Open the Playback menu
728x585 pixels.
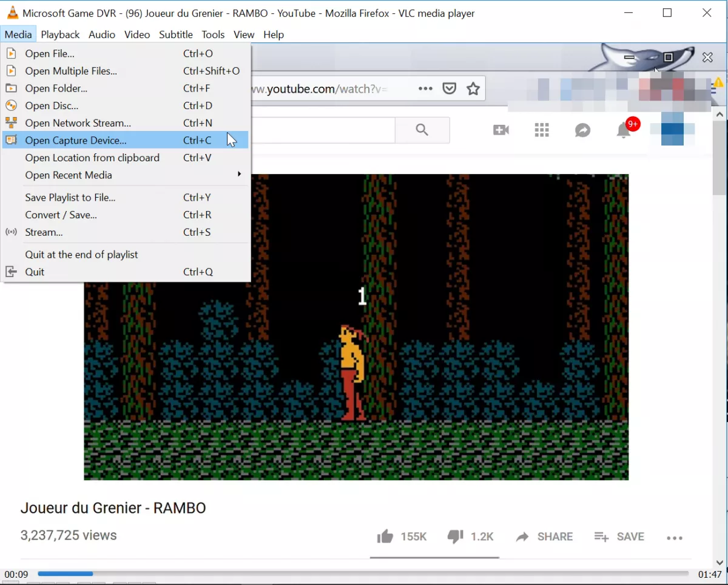tap(60, 35)
